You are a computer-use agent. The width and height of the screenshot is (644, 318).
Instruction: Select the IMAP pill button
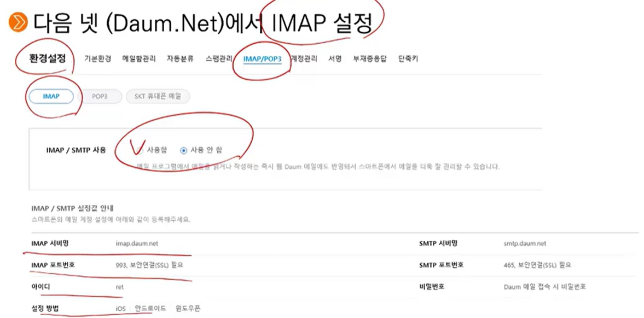coord(51,96)
